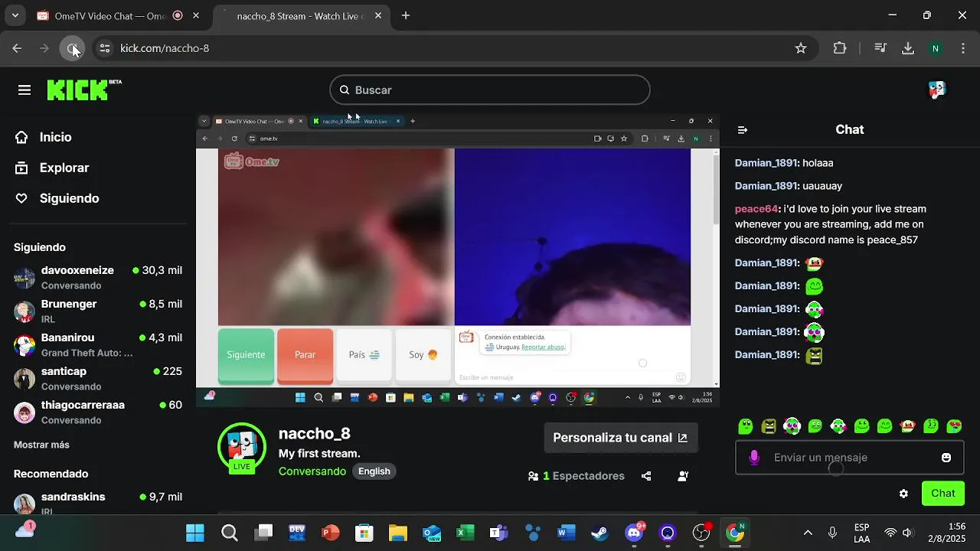
Task: Open Conversando category under naccho_8
Action: pyautogui.click(x=312, y=471)
